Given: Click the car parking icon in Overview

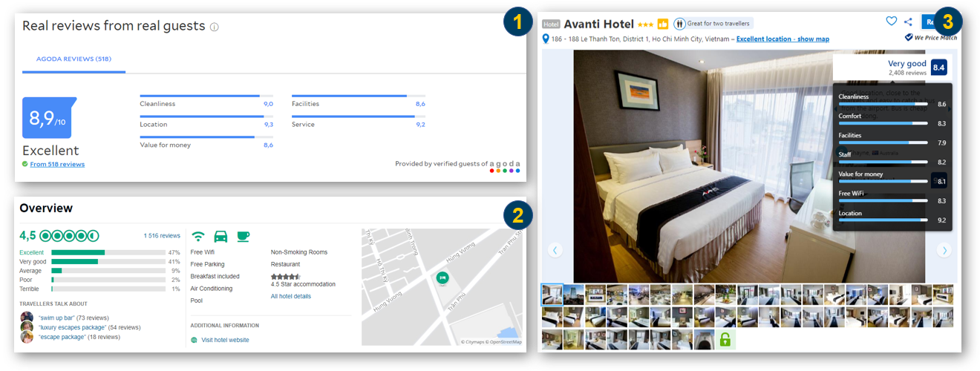Looking at the screenshot, I should tap(220, 237).
